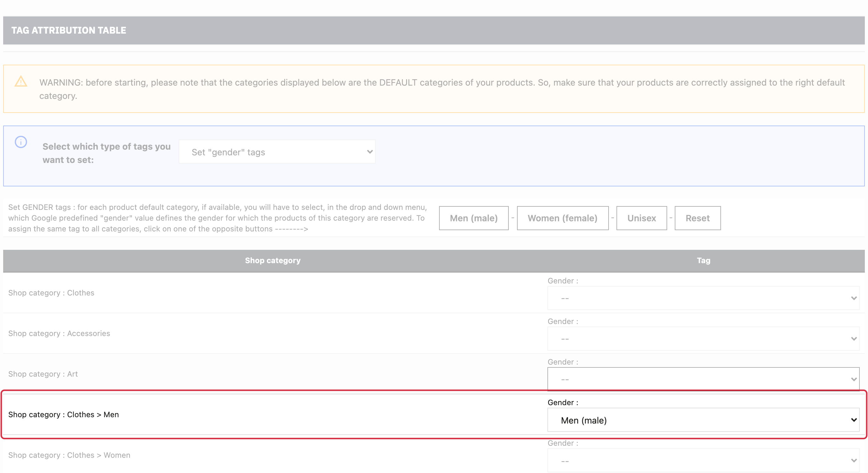Viewport: 868px width, 473px height.
Task: Open the tag type selection dropdown
Action: pyautogui.click(x=277, y=152)
